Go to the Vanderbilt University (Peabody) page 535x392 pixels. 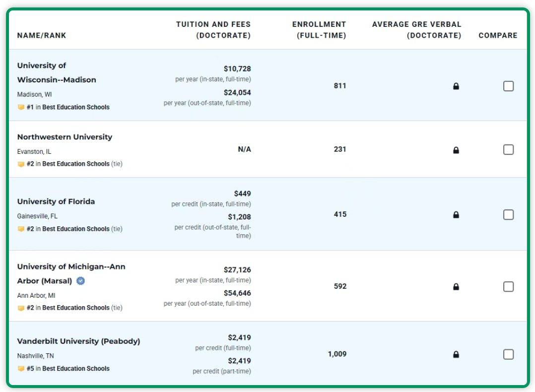tap(78, 341)
